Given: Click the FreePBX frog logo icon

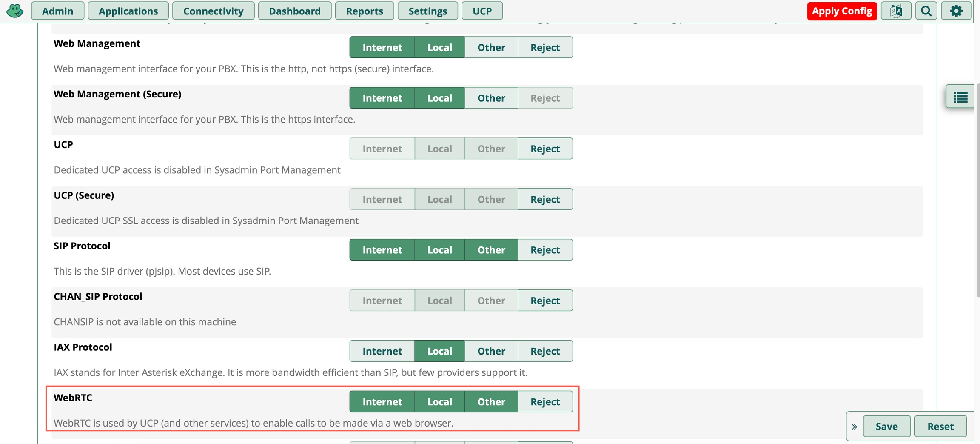Looking at the screenshot, I should [x=15, y=11].
